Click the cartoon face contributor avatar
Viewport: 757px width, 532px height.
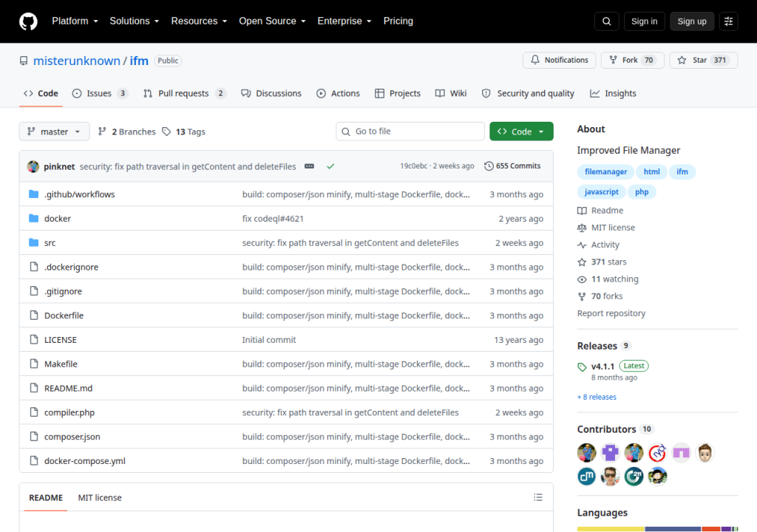(x=705, y=453)
